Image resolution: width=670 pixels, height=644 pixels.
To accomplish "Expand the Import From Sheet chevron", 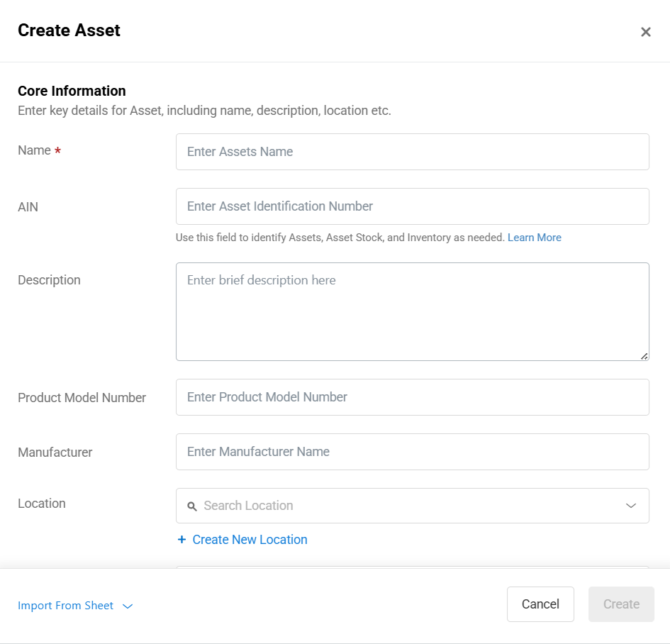I will (x=128, y=606).
